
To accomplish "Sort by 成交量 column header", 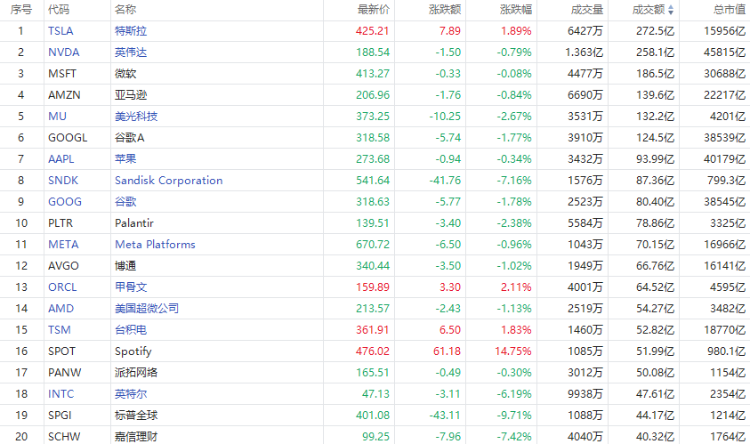I will pos(587,10).
